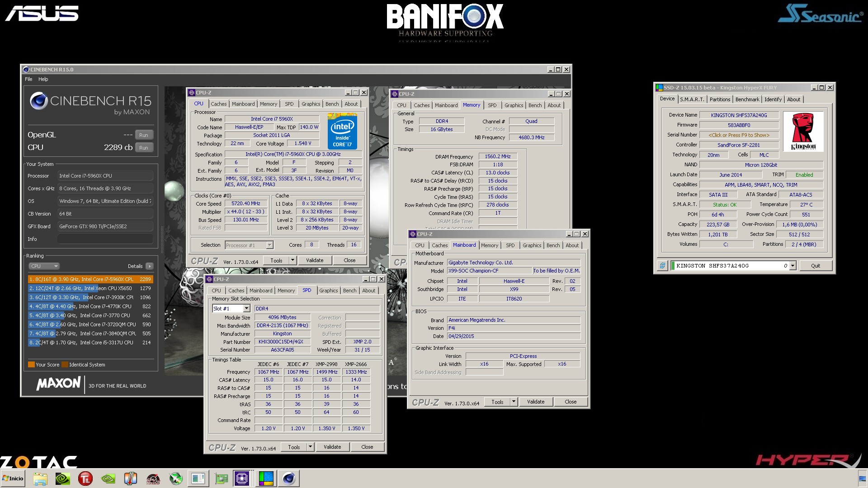Click Validate in the CPU-Z Mainboard window
The height and width of the screenshot is (488, 868).
pyautogui.click(x=536, y=402)
